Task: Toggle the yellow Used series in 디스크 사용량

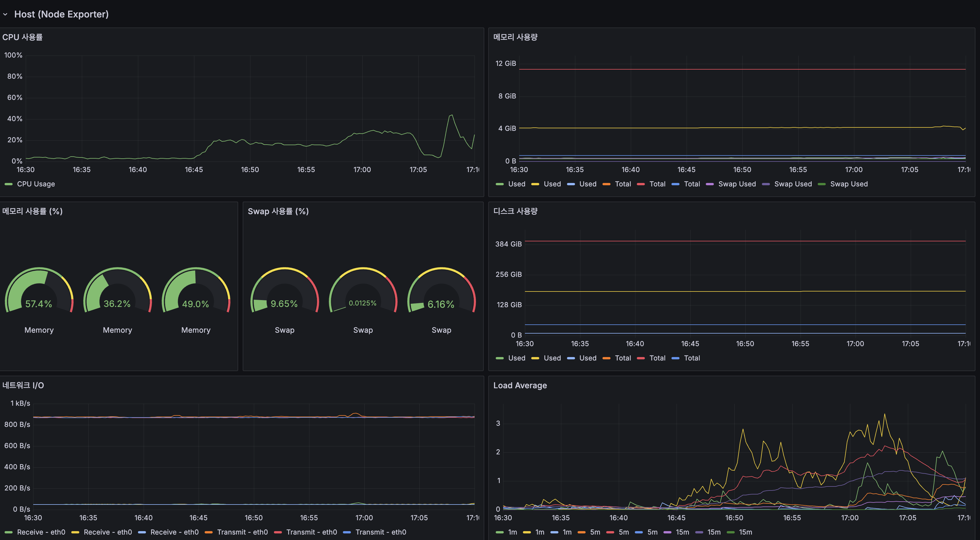Action: point(552,358)
